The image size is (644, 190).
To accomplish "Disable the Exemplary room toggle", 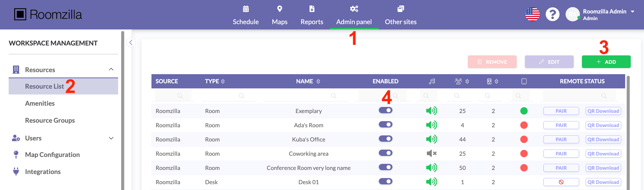I will 385,110.
